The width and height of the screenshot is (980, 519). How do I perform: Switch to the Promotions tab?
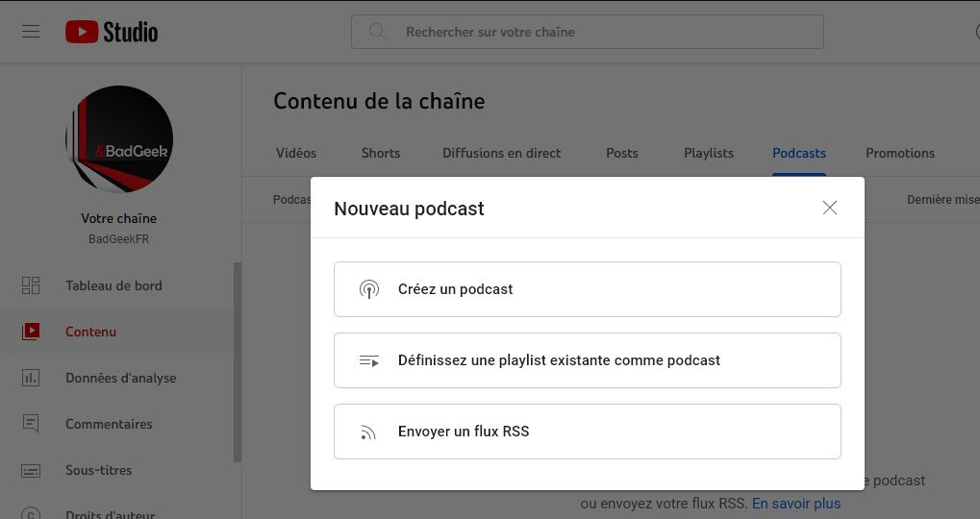click(x=899, y=153)
